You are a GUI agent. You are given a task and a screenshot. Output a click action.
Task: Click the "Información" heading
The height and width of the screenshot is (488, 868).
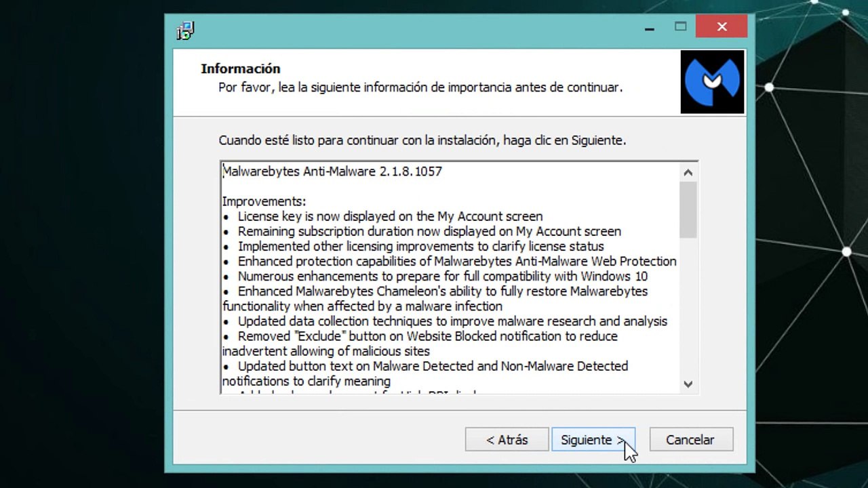point(241,68)
